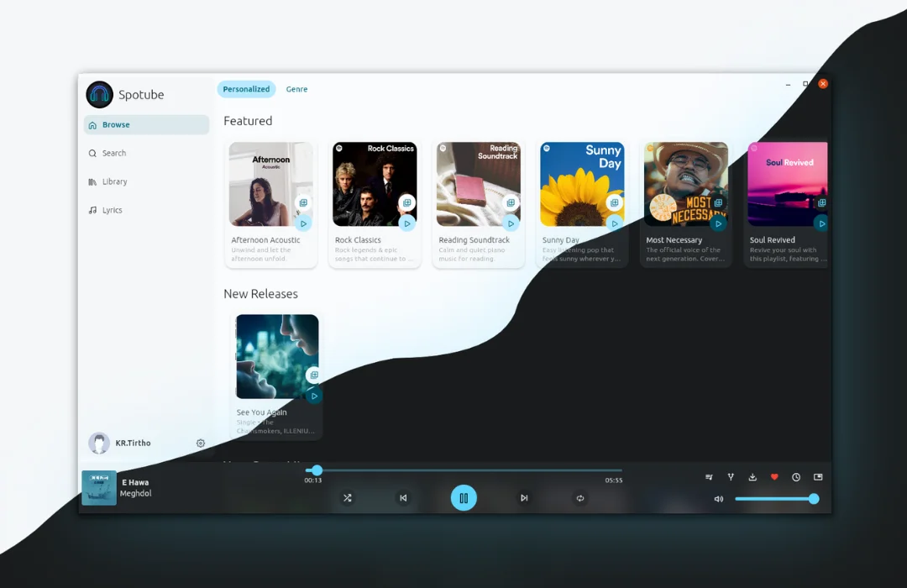Mute audio with the speaker icon
This screenshot has height=588, width=907.
coord(718,499)
